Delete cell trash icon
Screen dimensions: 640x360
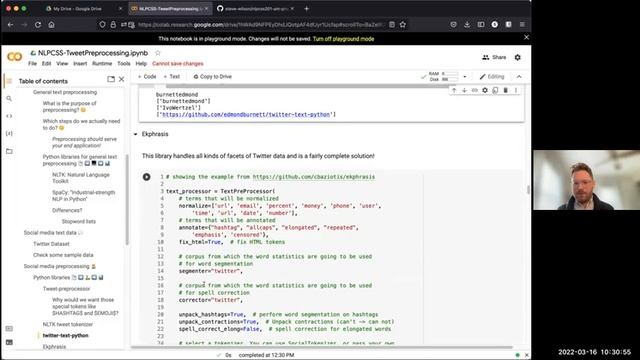coord(505,90)
